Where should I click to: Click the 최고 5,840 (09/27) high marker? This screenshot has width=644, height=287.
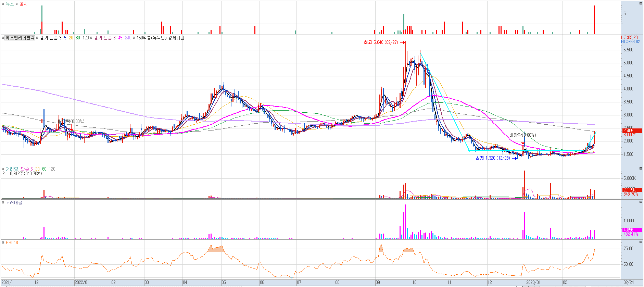pos(384,42)
